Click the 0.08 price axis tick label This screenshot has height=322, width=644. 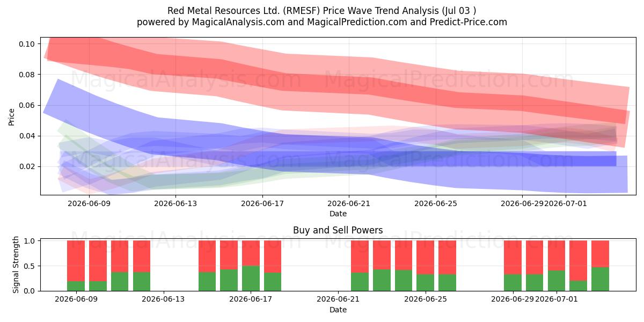click(x=27, y=74)
